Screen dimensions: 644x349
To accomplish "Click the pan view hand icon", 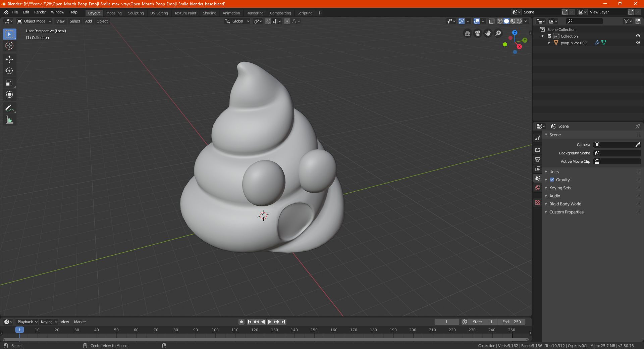I will 488,33.
